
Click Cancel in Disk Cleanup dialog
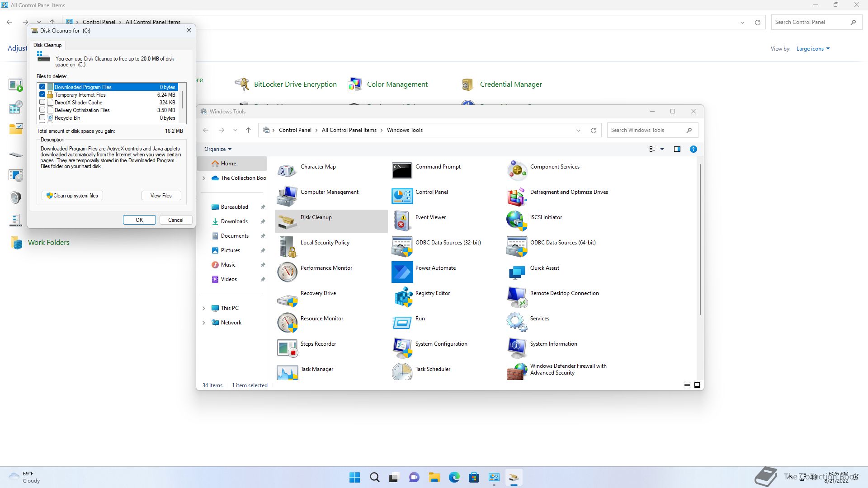tap(176, 220)
